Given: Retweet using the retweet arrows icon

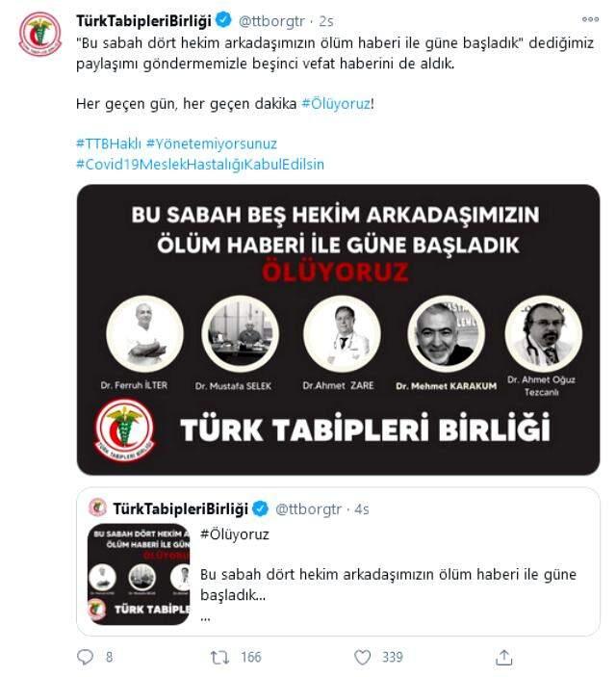Looking at the screenshot, I should [x=219, y=658].
